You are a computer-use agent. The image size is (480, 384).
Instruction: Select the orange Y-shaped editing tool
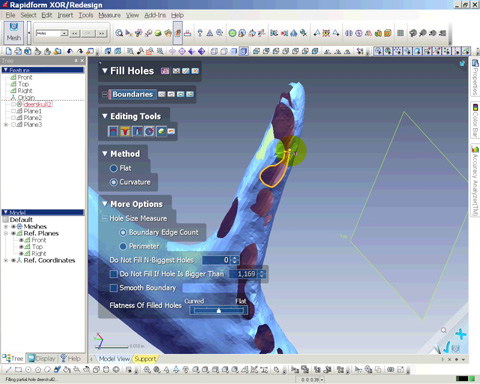[x=125, y=131]
